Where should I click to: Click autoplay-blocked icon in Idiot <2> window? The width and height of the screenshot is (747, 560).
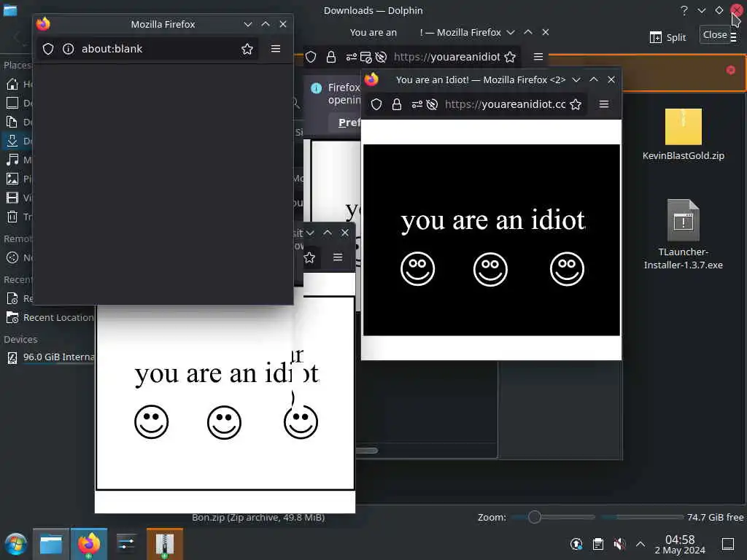coord(432,104)
